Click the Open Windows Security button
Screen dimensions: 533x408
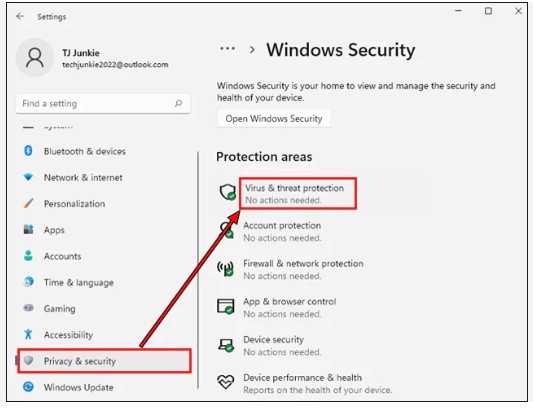click(x=274, y=119)
